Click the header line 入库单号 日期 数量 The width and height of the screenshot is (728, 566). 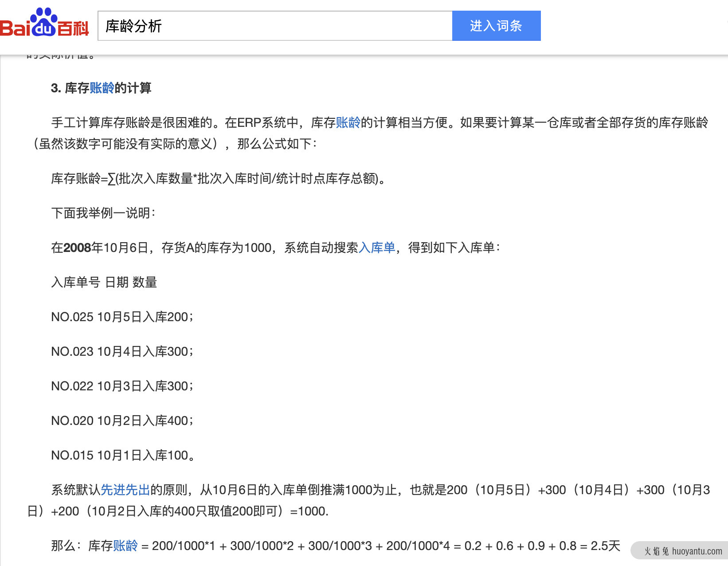click(104, 282)
